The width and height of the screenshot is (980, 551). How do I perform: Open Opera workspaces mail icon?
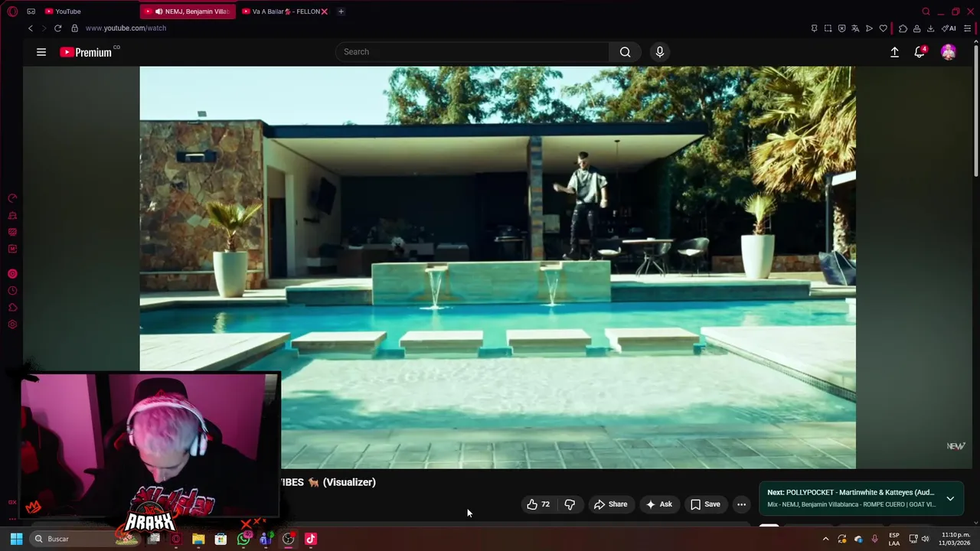31,11
